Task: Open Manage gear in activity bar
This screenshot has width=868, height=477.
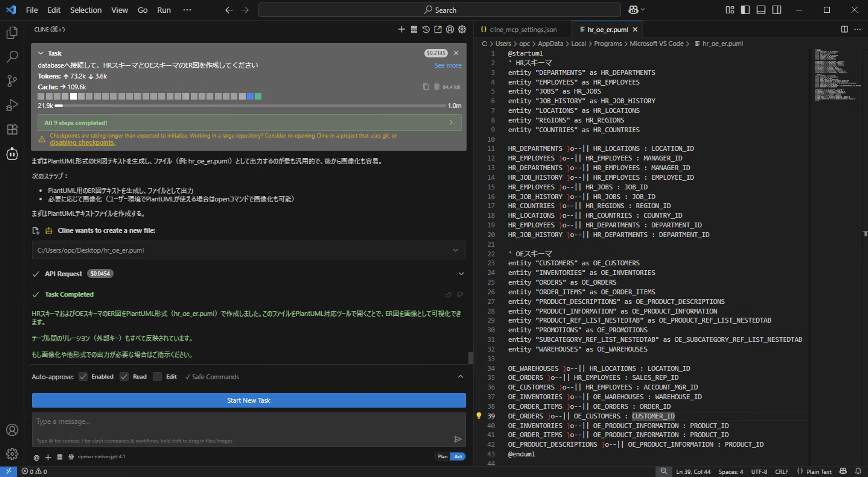Action: [12, 454]
